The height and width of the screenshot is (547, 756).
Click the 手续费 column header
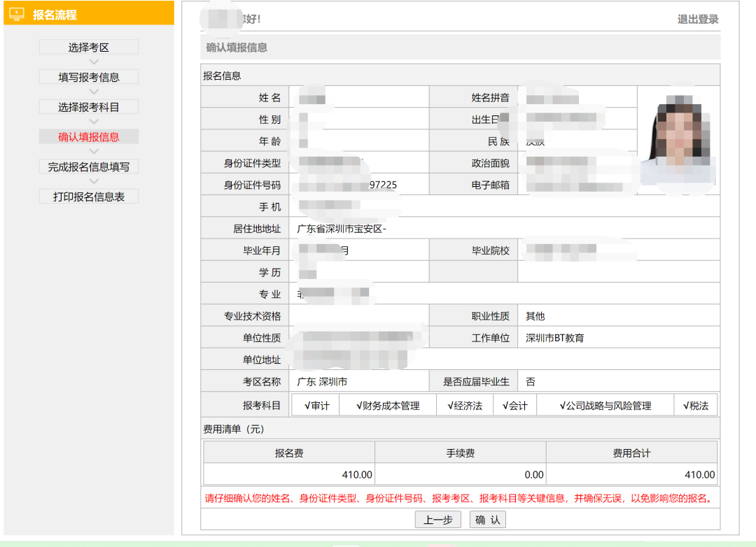click(460, 453)
